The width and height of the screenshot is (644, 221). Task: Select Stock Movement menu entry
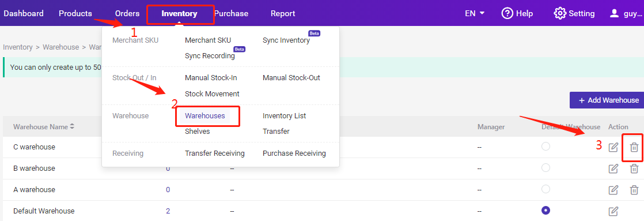213,94
